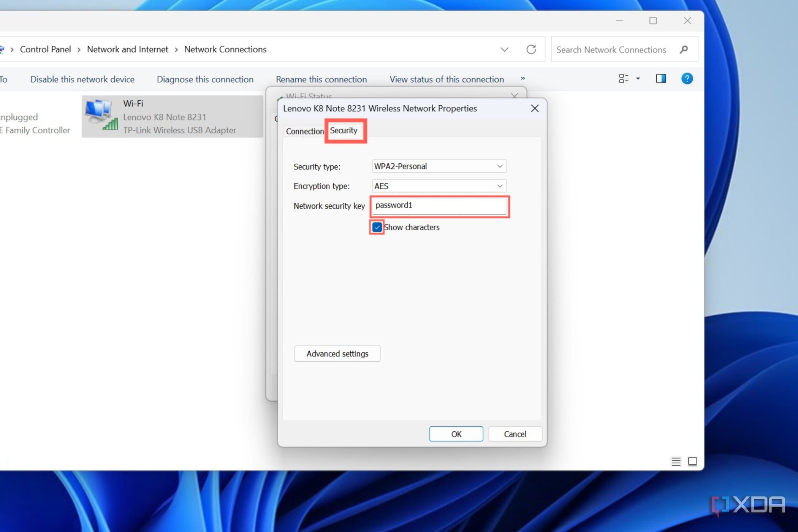Confirm changes with the OK button

(456, 434)
